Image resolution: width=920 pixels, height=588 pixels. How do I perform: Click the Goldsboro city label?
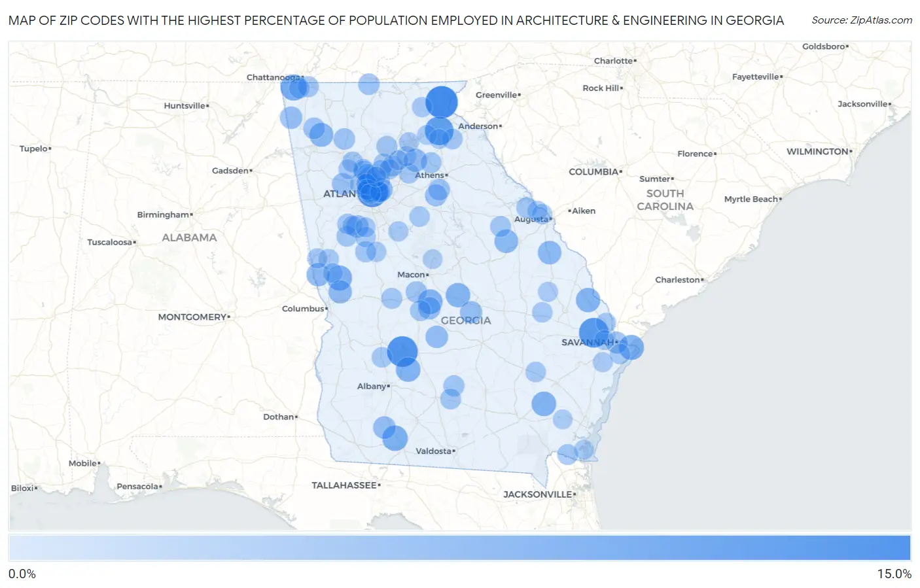pos(824,46)
